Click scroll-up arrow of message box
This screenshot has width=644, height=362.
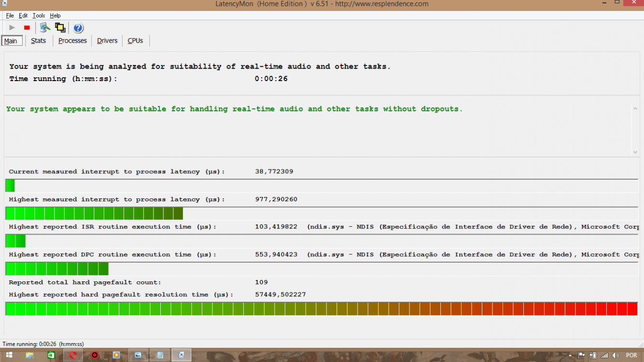[635, 109]
